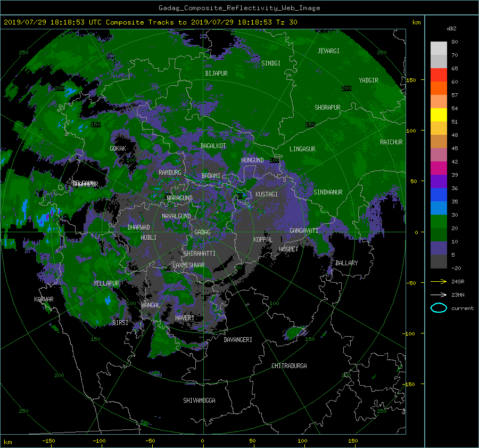Click the SINDGI city label
Image resolution: width=479 pixels, height=448 pixels.
pyautogui.click(x=271, y=63)
